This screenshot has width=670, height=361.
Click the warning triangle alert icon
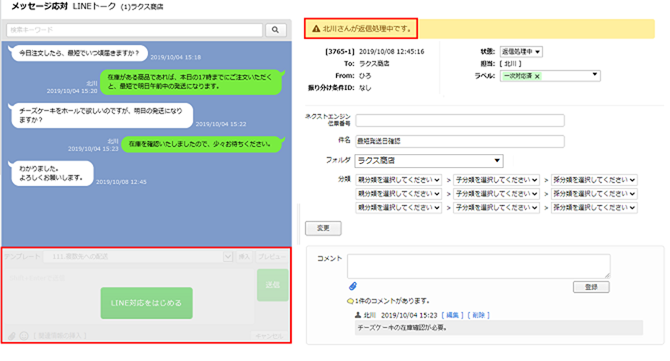[x=316, y=29]
